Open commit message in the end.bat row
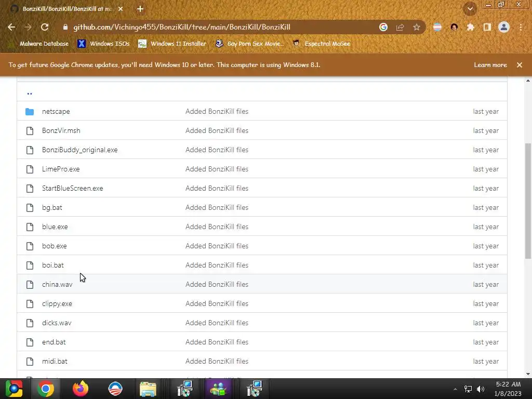 coord(217,342)
